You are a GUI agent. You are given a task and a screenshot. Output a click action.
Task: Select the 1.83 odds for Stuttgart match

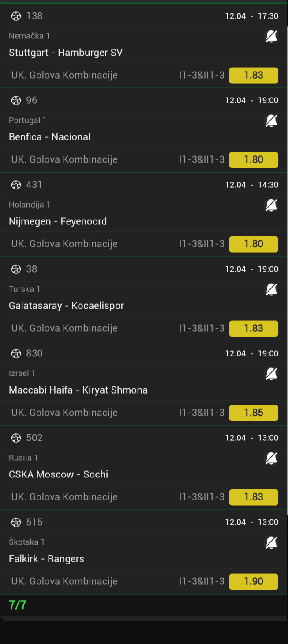pyautogui.click(x=254, y=76)
